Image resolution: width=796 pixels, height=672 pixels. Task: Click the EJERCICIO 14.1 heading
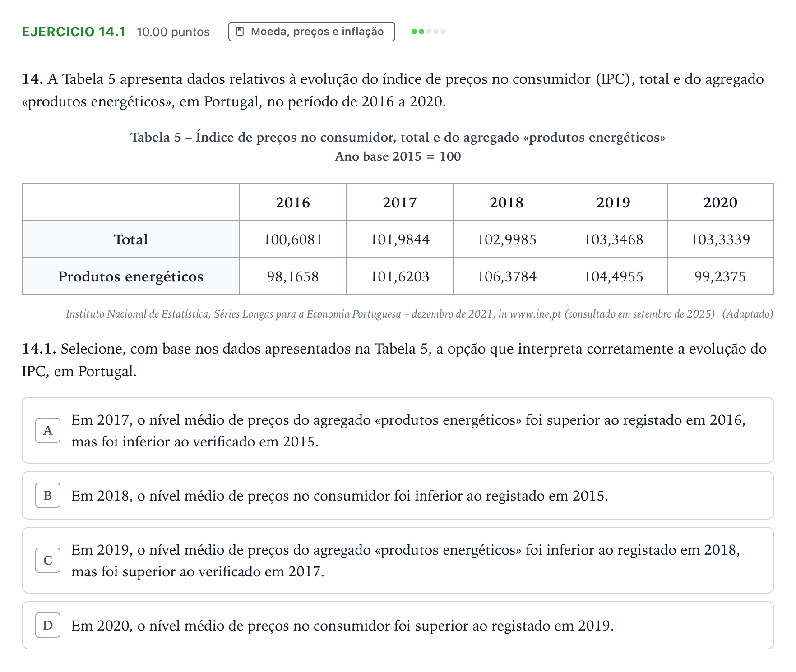click(74, 32)
